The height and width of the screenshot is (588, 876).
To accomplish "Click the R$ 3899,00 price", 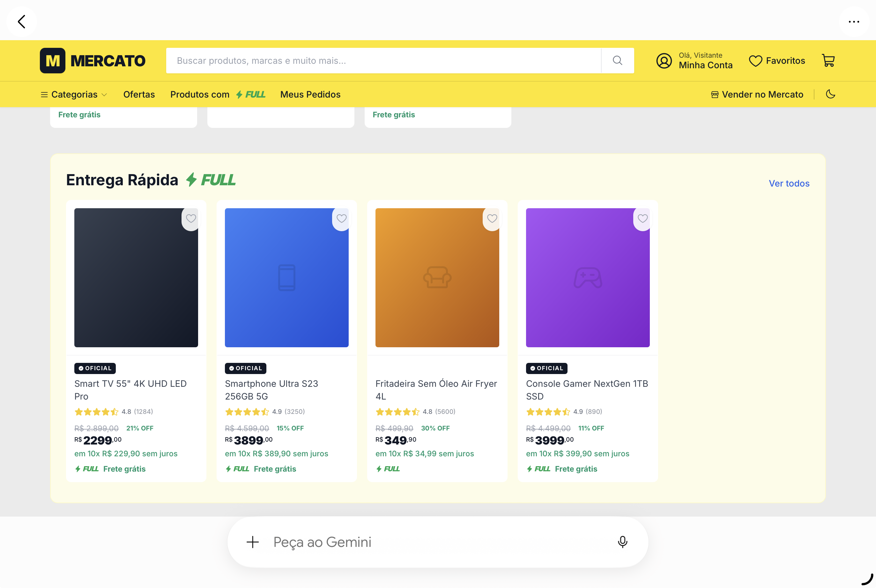I will point(249,440).
